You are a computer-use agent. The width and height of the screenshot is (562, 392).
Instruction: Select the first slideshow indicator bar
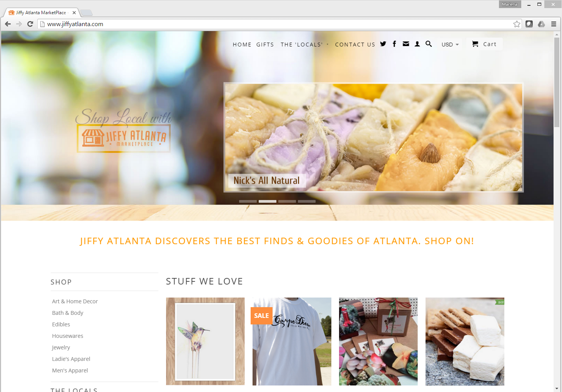[x=248, y=201]
